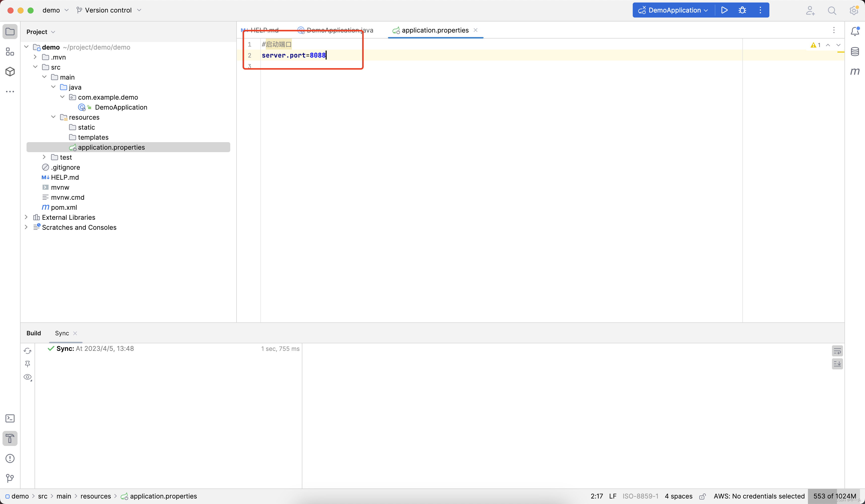865x504 pixels.
Task: Toggle soft-wrap in build output
Action: click(x=837, y=351)
